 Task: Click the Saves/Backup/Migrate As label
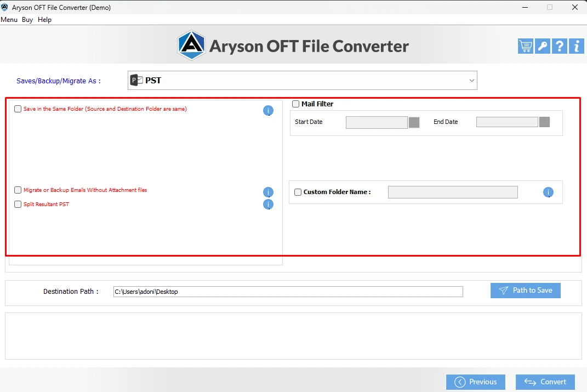59,81
